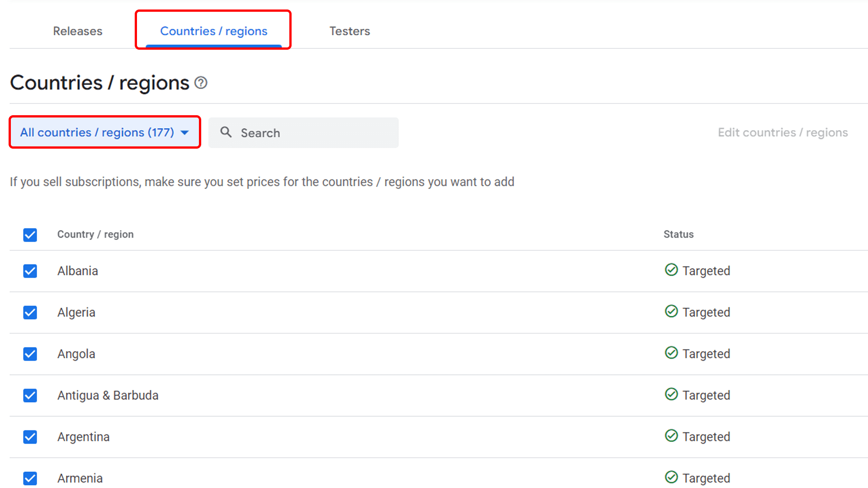This screenshot has height=488, width=868.
Task: Click Edit countries / regions
Action: 783,132
